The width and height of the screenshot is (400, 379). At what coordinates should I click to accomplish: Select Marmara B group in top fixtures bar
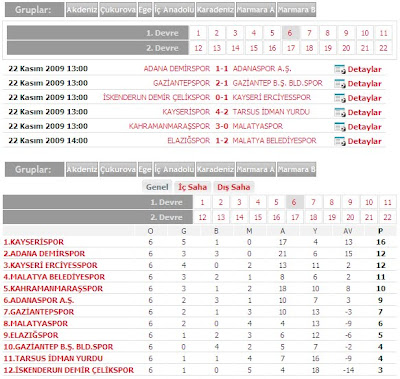tap(296, 10)
